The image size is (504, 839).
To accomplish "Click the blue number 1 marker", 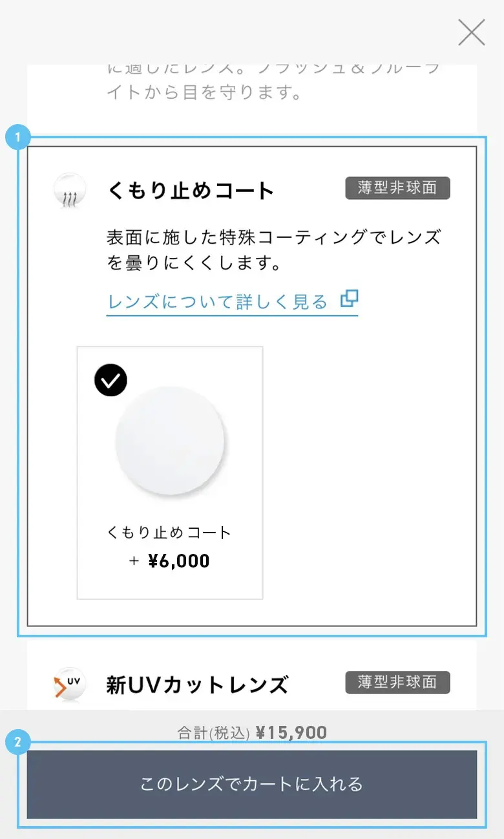I will [17, 137].
